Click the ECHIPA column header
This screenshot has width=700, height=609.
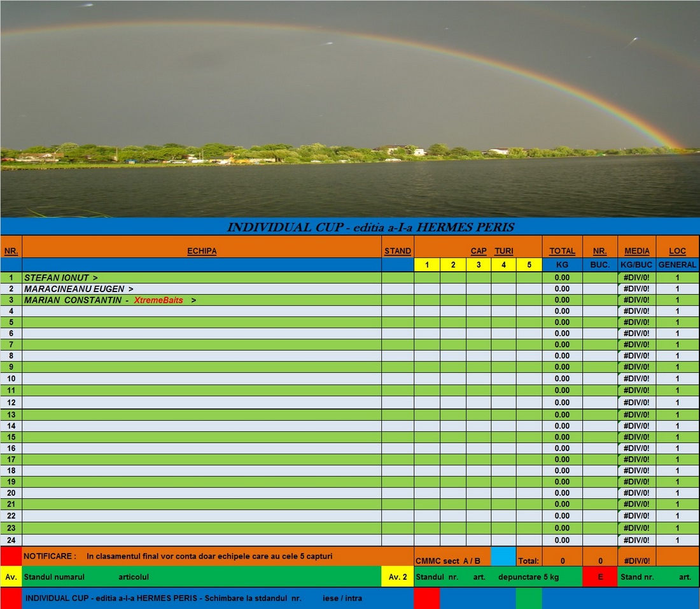coord(202,251)
